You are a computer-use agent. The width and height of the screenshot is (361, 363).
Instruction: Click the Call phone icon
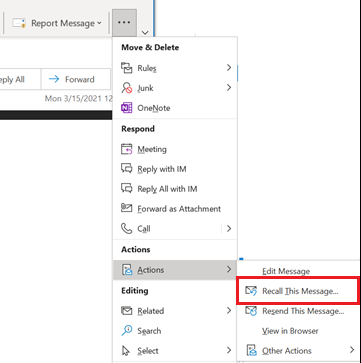click(x=127, y=229)
